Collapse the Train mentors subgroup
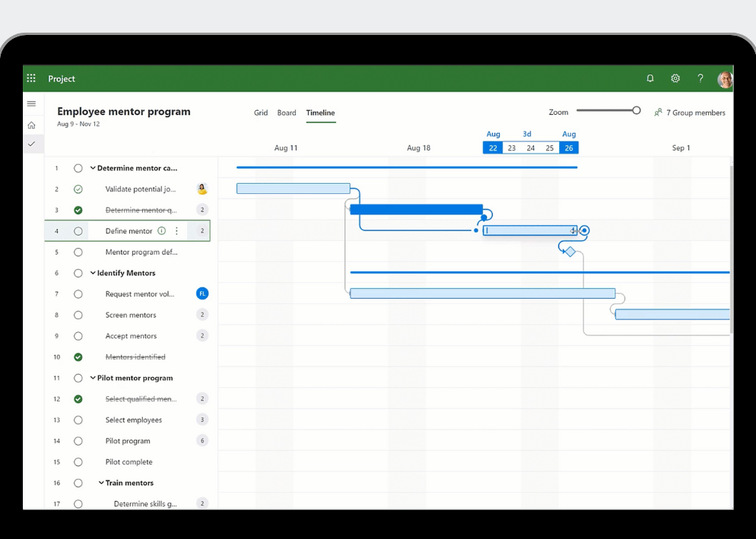The width and height of the screenshot is (756, 539). [x=101, y=483]
